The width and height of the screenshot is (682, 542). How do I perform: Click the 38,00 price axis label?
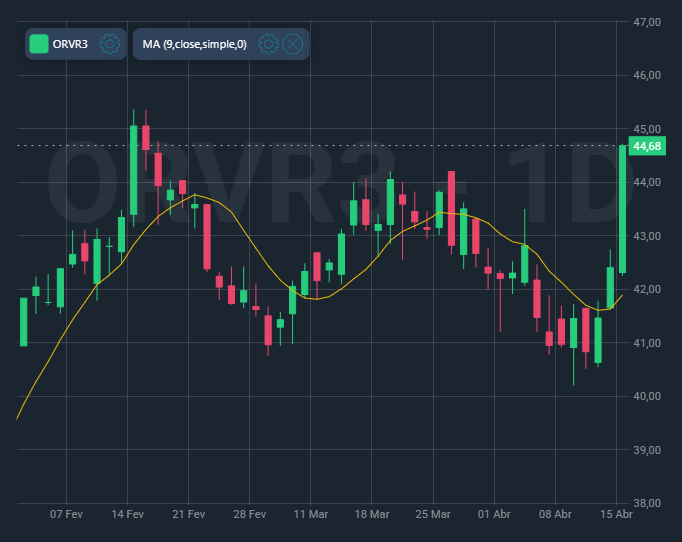point(647,503)
